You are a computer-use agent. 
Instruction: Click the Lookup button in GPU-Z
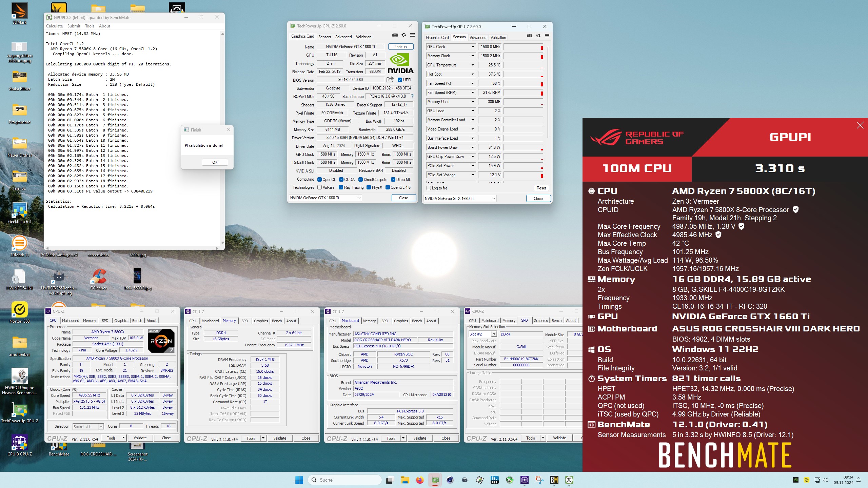tap(400, 47)
